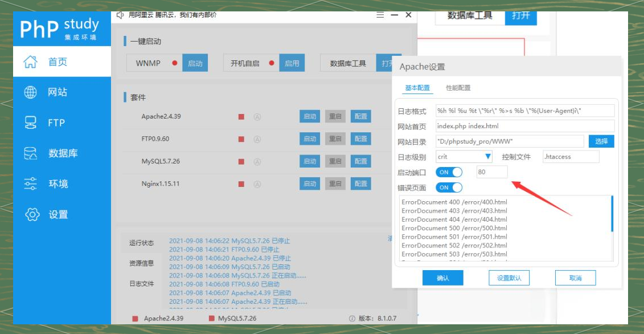Enable 开机自启 with the 启用 button

[292, 63]
